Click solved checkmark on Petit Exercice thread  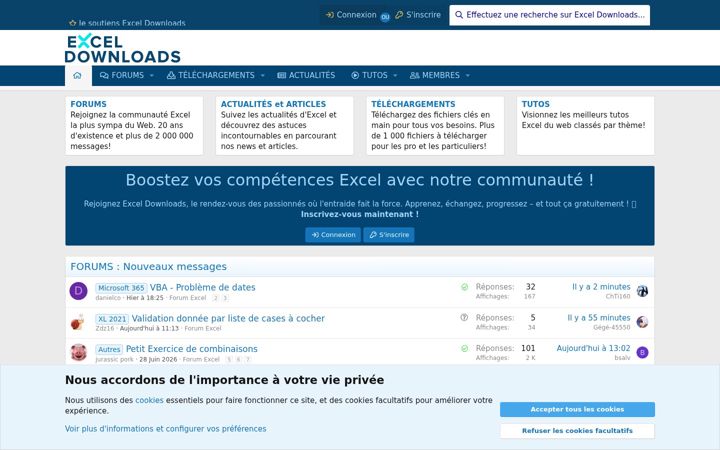click(x=464, y=349)
